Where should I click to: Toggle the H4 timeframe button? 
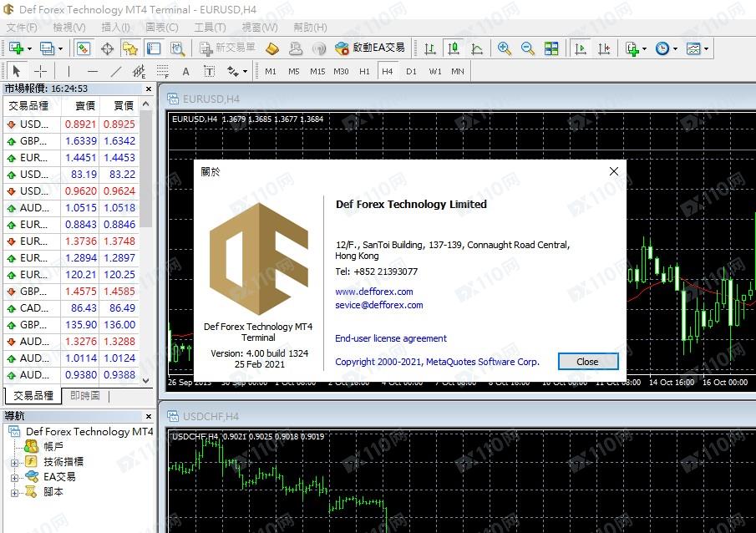[387, 71]
